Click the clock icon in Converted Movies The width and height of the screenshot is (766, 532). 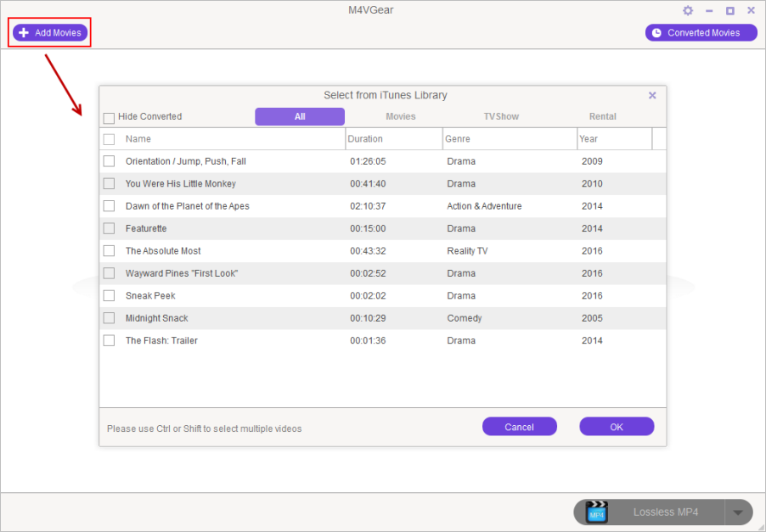pos(656,33)
